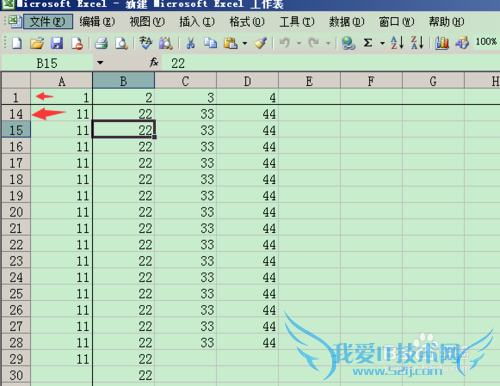Click cell B30 containing 22
This screenshot has height=386, width=500.
click(x=124, y=375)
